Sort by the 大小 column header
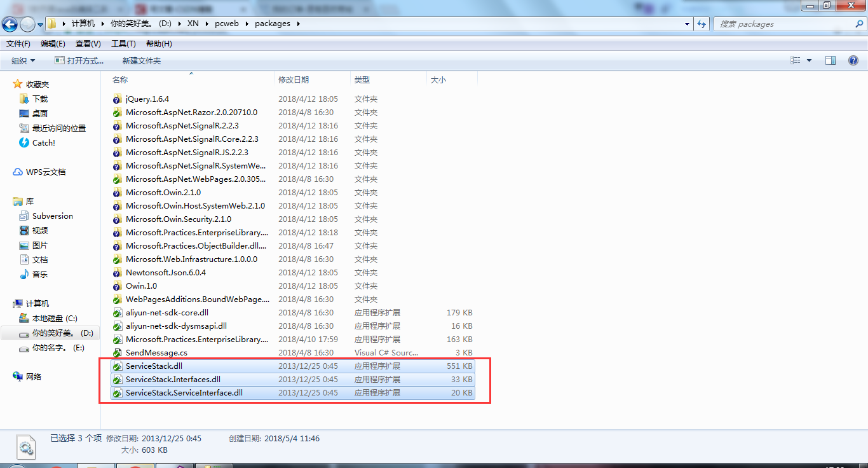The image size is (868, 468). pos(438,79)
